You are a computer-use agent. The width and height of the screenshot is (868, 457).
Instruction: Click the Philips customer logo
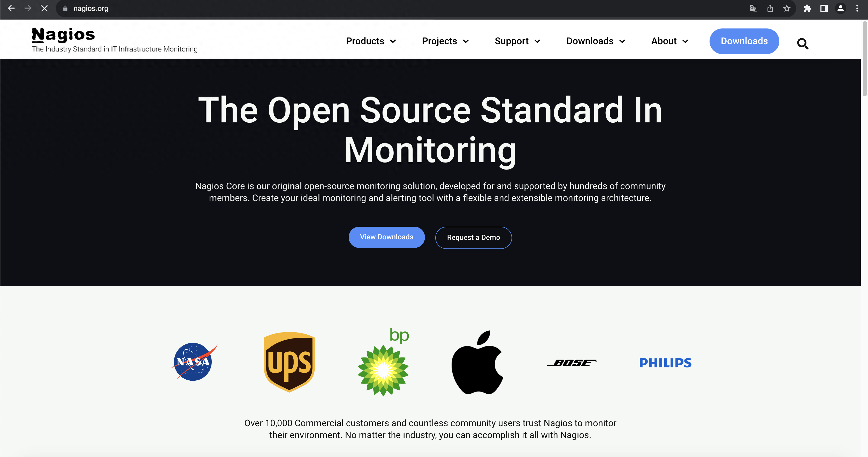665,362
